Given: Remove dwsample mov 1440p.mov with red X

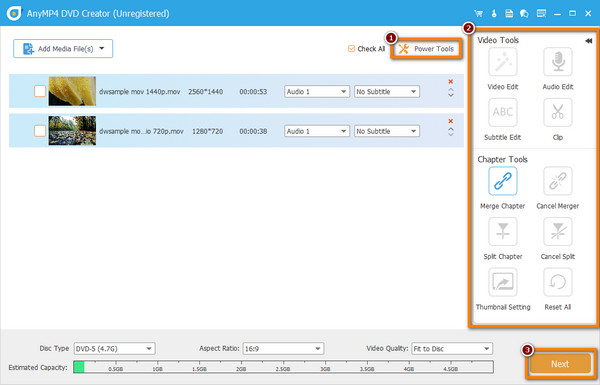Looking at the screenshot, I should [451, 82].
